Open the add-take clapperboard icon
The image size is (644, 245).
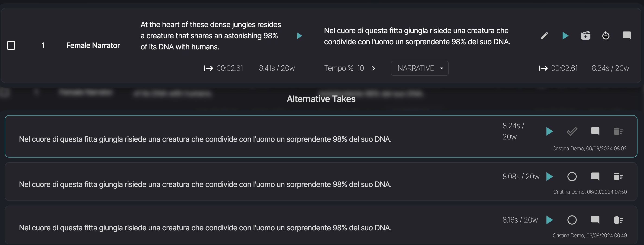pos(586,35)
